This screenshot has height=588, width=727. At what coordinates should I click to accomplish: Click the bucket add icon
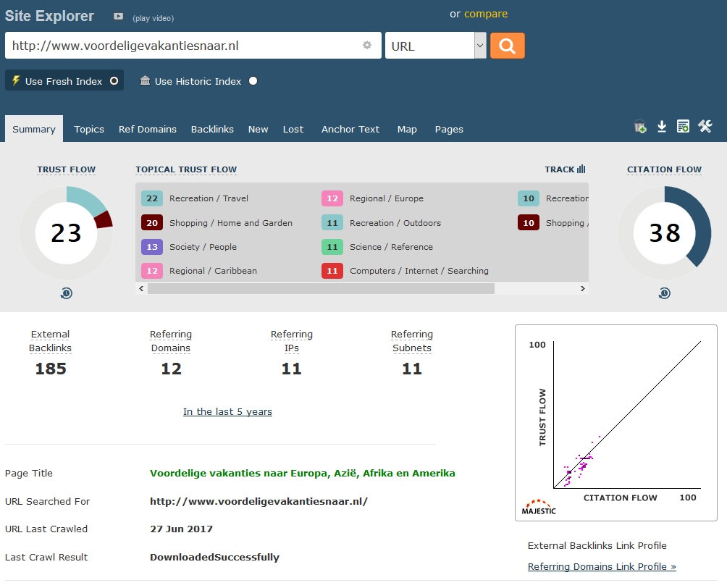tap(640, 126)
